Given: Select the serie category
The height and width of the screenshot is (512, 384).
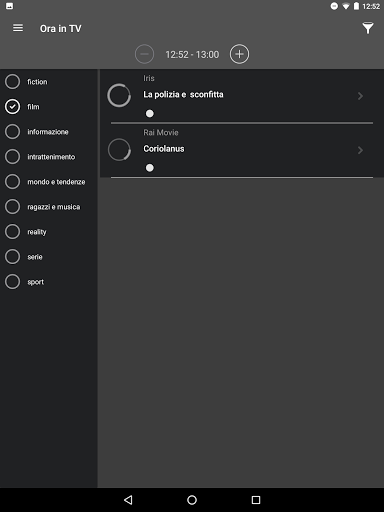Looking at the screenshot, I should [49, 257].
